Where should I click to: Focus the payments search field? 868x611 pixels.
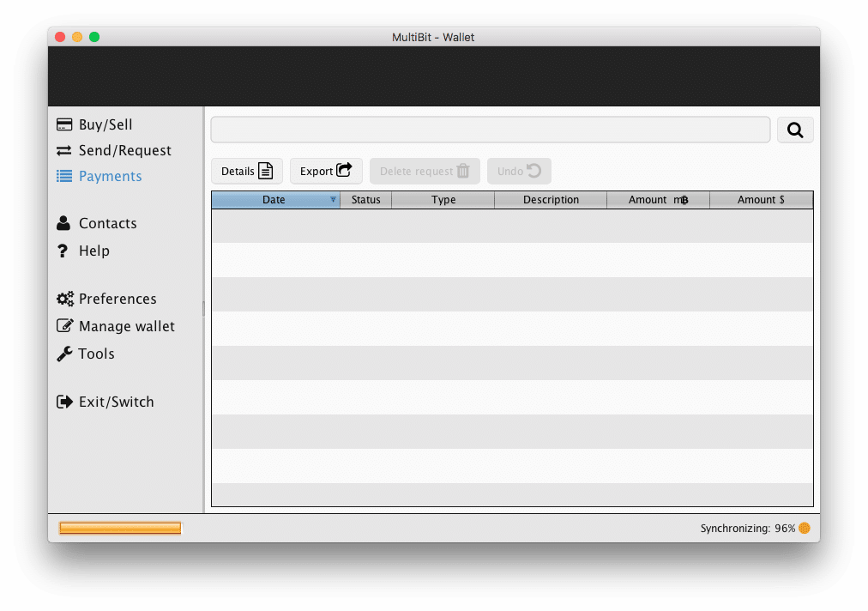tap(491, 130)
